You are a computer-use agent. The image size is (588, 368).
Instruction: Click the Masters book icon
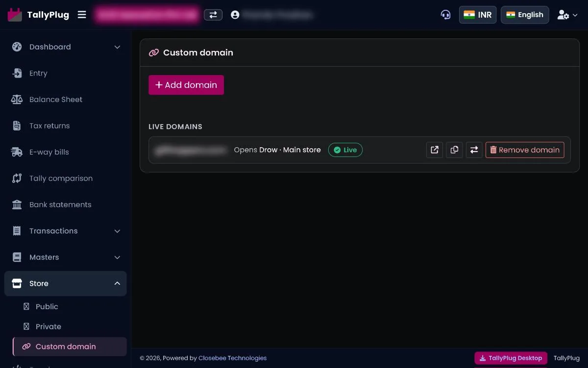click(17, 257)
